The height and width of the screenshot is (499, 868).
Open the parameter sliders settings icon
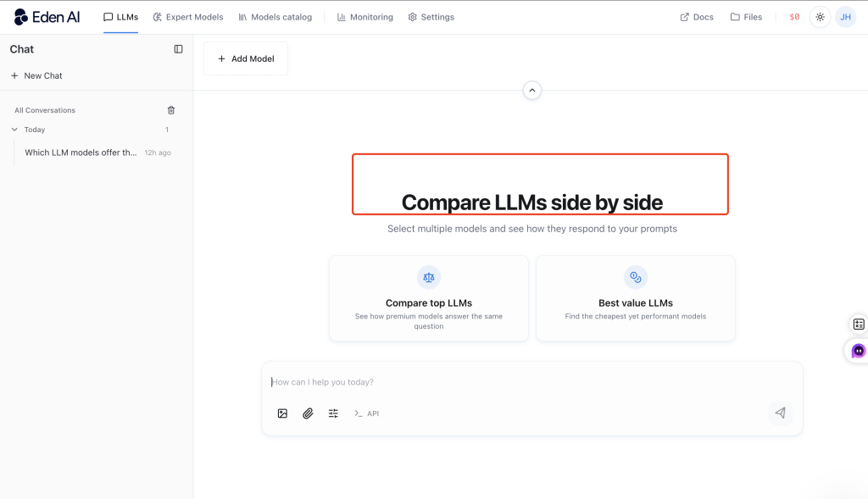pyautogui.click(x=333, y=413)
